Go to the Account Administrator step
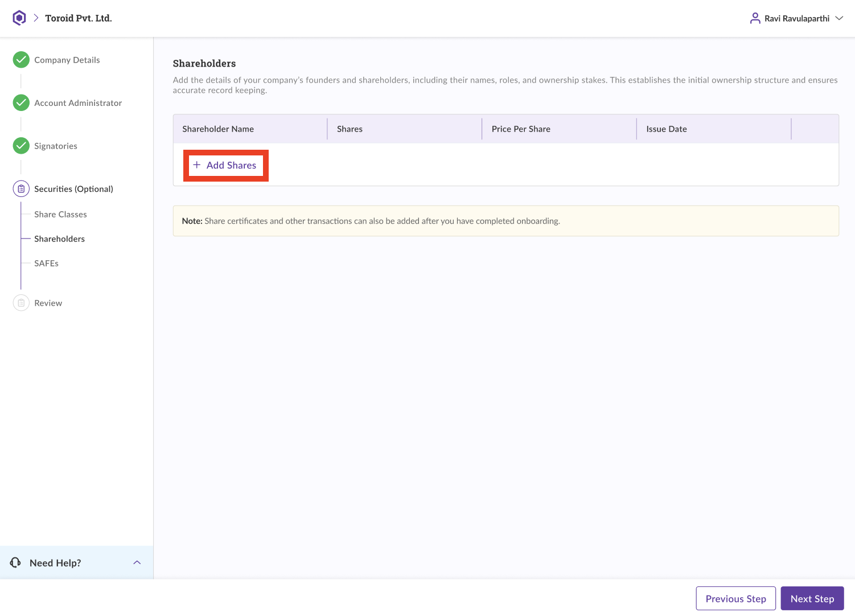The height and width of the screenshot is (616, 855). point(78,103)
